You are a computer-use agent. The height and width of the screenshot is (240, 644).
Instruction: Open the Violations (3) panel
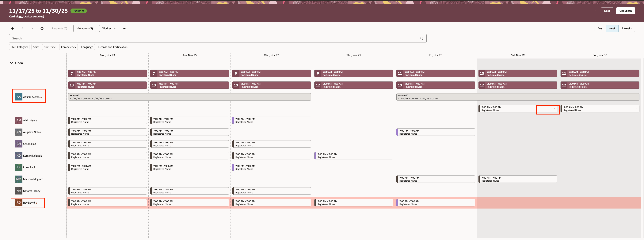pos(85,28)
